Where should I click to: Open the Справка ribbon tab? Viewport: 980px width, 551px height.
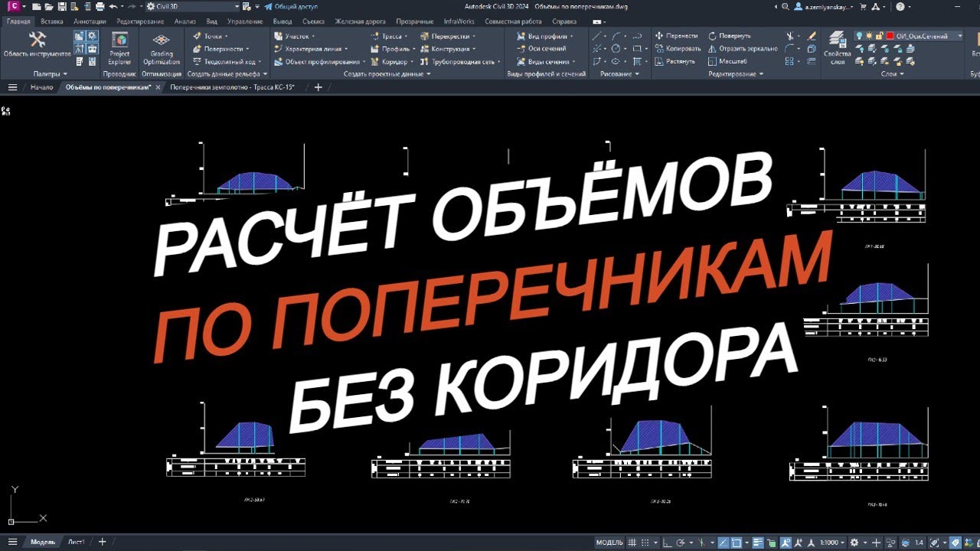click(x=564, y=21)
